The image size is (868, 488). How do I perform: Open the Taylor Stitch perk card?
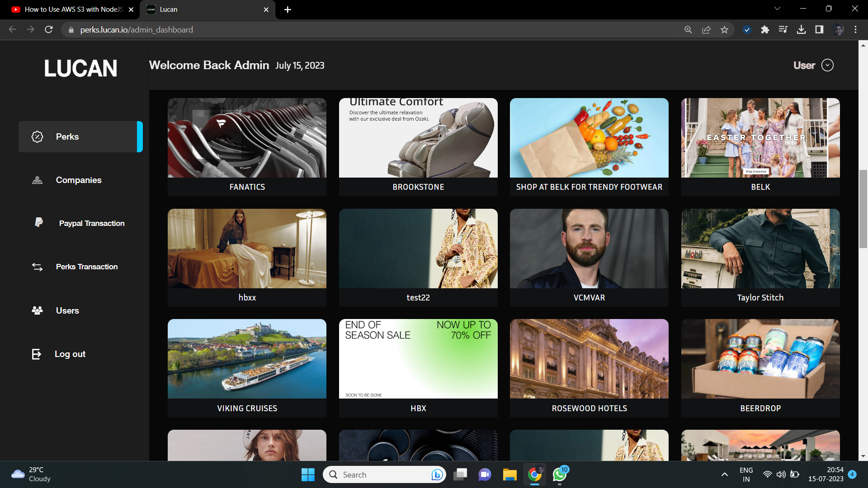pos(760,258)
